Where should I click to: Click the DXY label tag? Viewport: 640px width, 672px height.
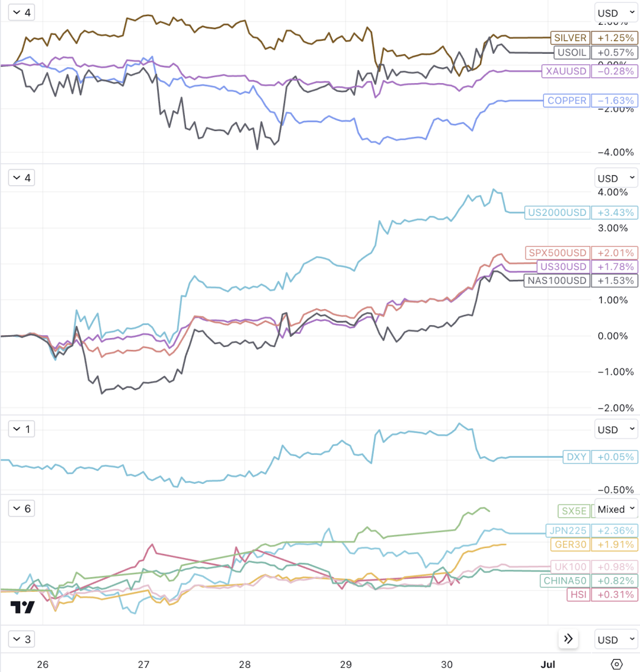(x=576, y=457)
